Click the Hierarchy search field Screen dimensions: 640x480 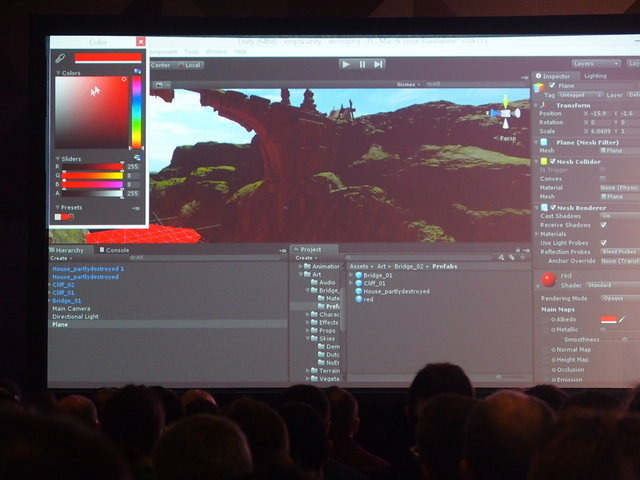pos(204,258)
